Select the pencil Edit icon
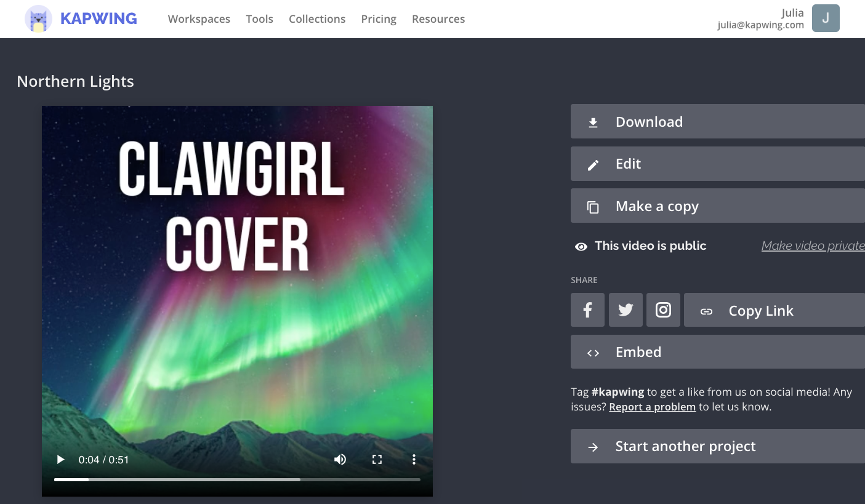Screen dimensions: 865x504 (593, 164)
